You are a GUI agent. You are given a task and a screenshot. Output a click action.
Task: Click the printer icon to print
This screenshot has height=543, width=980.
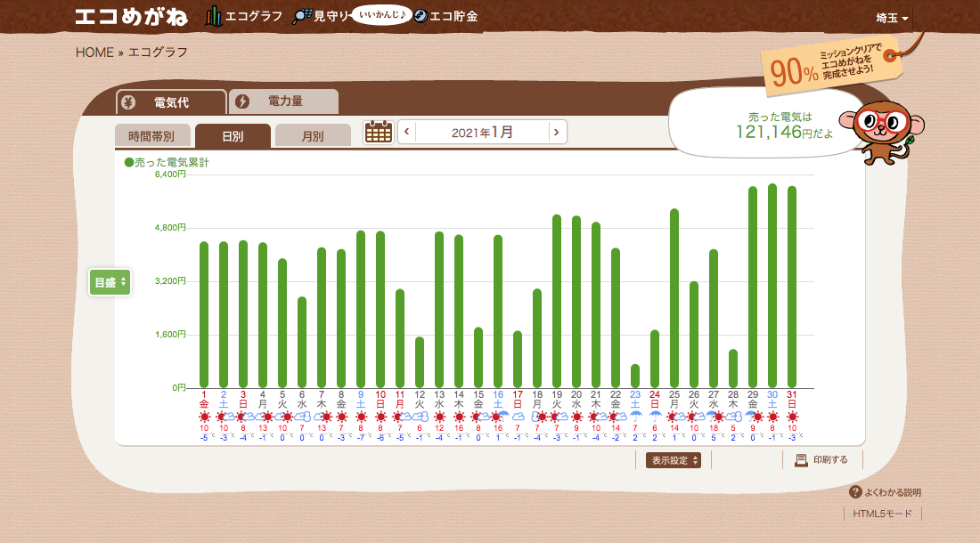point(801,460)
